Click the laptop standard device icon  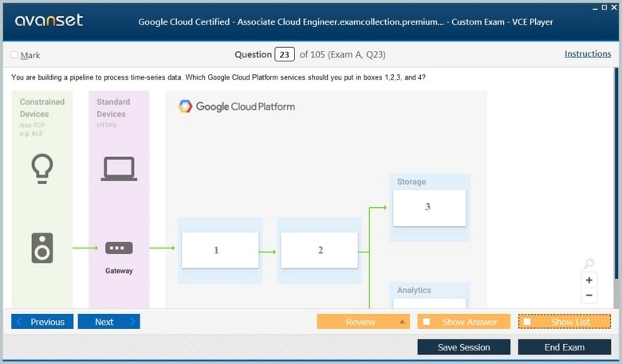[119, 169]
